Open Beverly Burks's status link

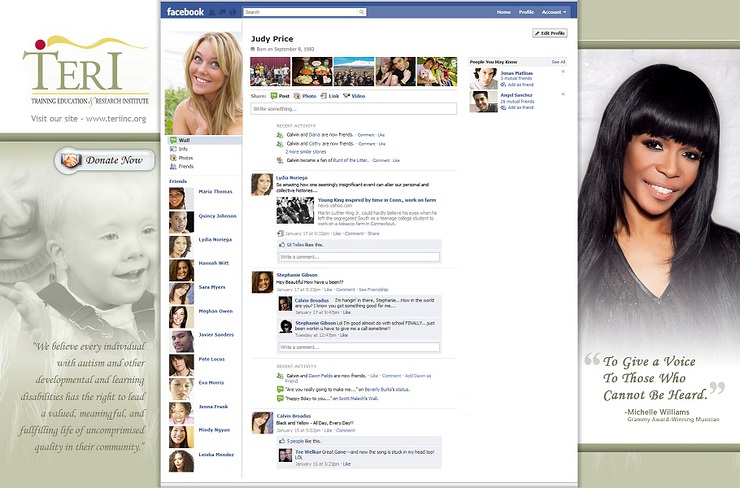[387, 389]
